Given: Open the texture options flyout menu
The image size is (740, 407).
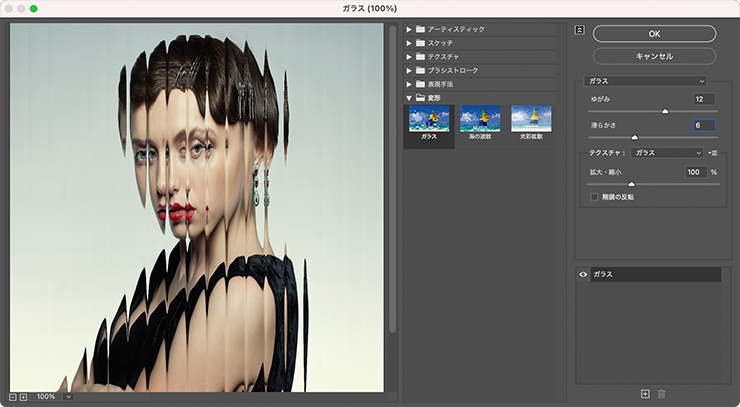Looking at the screenshot, I should click(x=713, y=153).
